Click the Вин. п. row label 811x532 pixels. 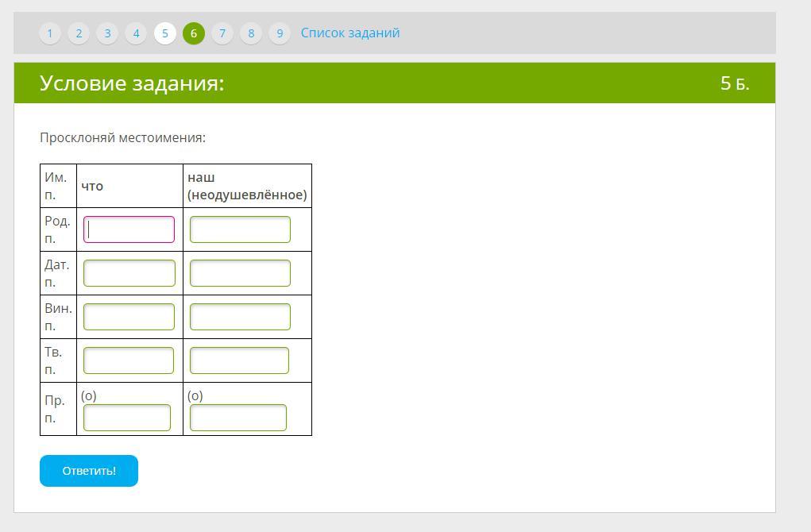coord(58,317)
